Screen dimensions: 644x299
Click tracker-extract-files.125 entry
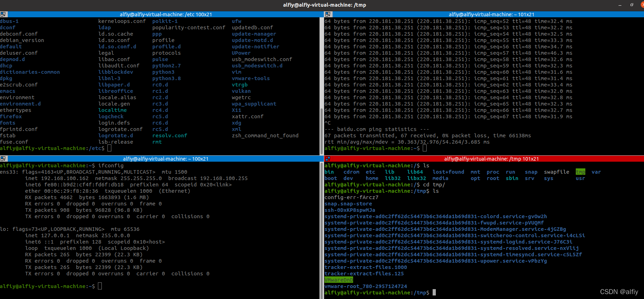[364, 274]
